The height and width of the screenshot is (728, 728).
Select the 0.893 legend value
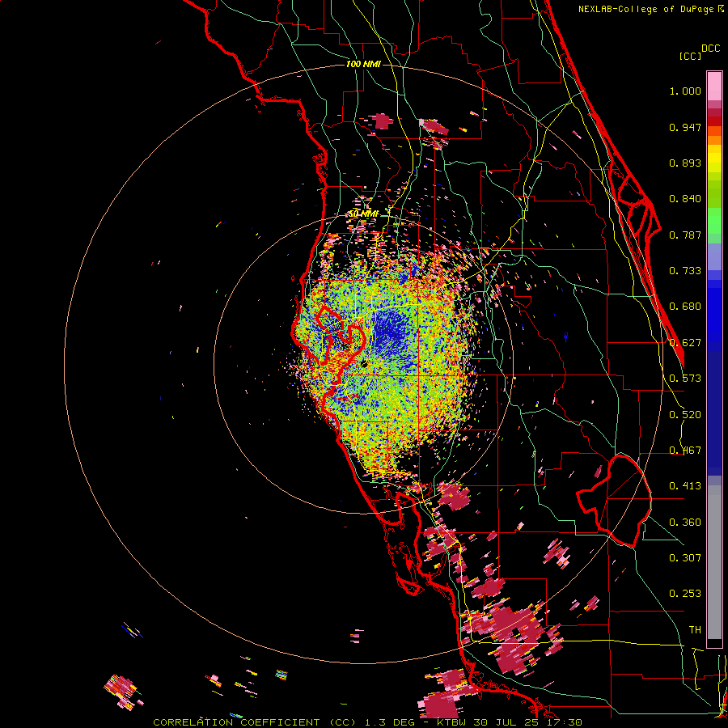click(x=685, y=163)
